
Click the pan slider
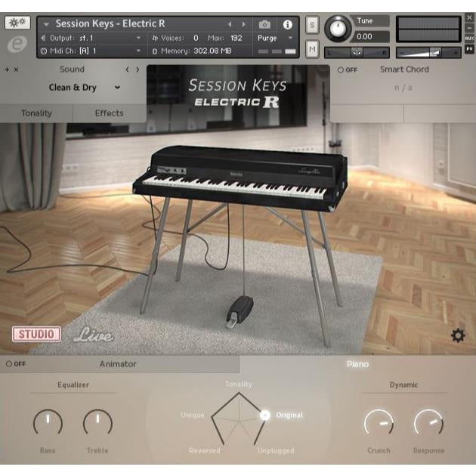point(357,53)
